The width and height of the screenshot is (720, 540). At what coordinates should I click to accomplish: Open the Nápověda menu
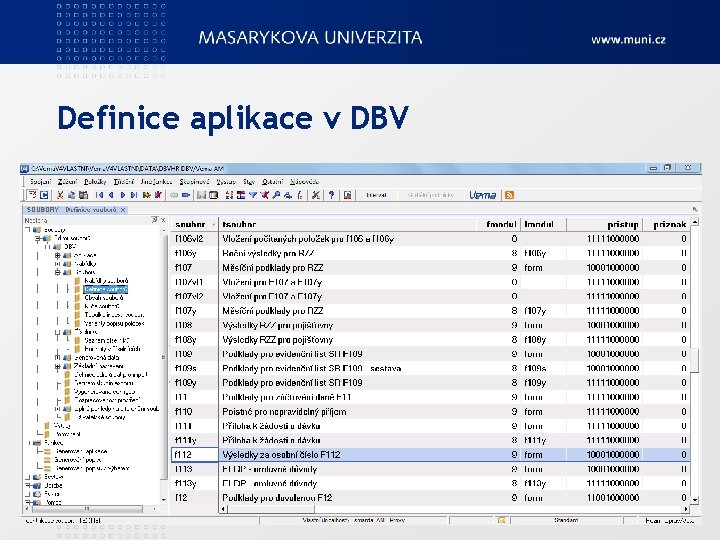[x=304, y=182]
